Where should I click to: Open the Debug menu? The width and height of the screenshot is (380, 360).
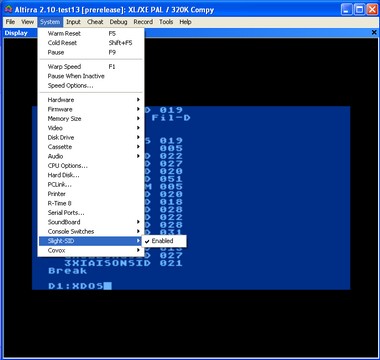coord(118,22)
